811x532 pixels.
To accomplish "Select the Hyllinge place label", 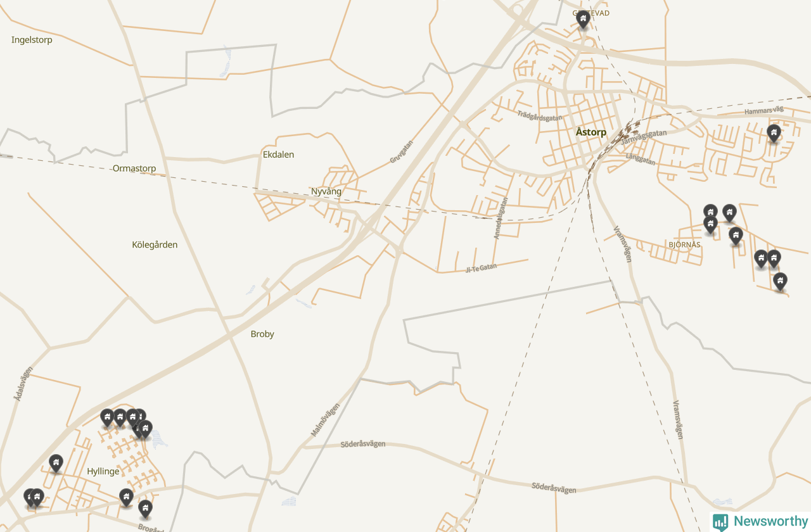I will click(x=103, y=471).
